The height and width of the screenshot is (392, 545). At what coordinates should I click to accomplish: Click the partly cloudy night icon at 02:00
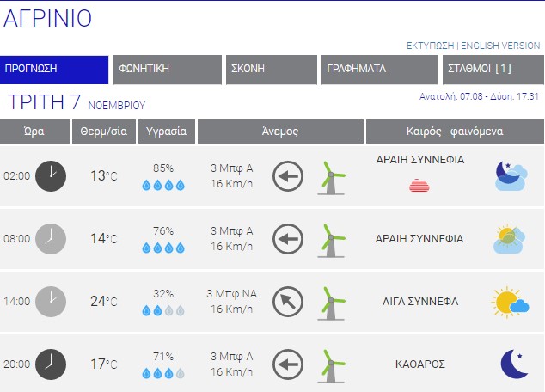[510, 175]
